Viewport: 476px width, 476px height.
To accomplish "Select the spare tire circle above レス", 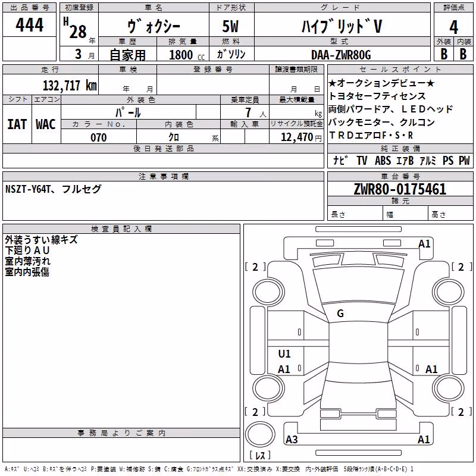I will pos(260,434).
